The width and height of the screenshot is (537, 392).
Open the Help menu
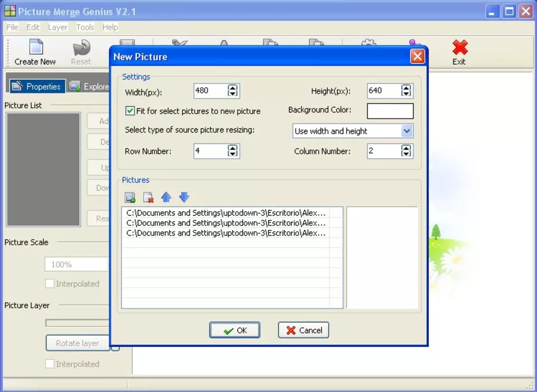tap(110, 27)
